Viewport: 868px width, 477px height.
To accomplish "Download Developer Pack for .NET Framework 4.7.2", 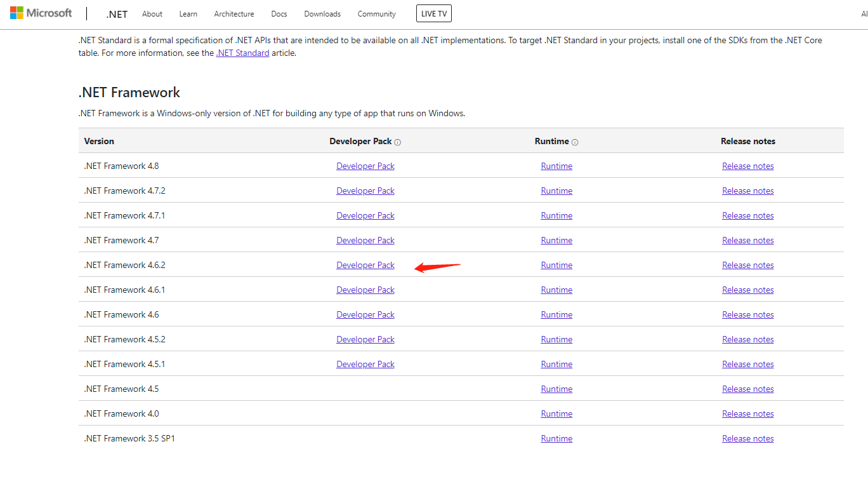I will [x=365, y=191].
